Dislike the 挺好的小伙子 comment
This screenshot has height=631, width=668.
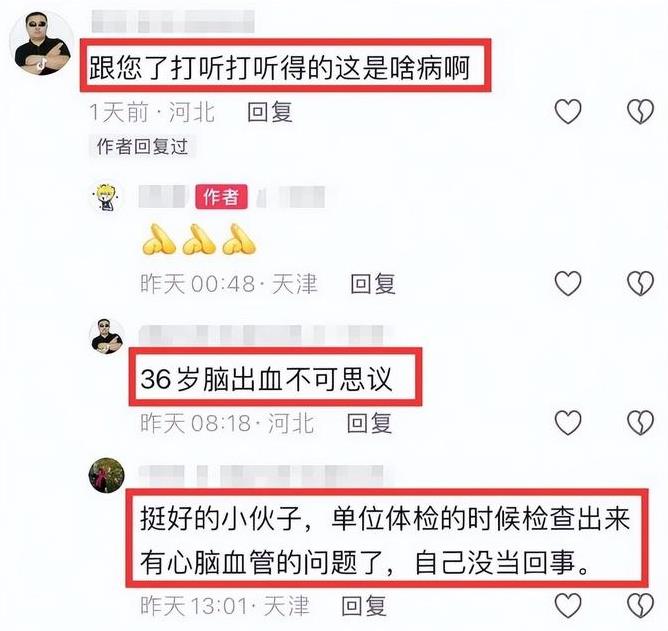pos(640,605)
